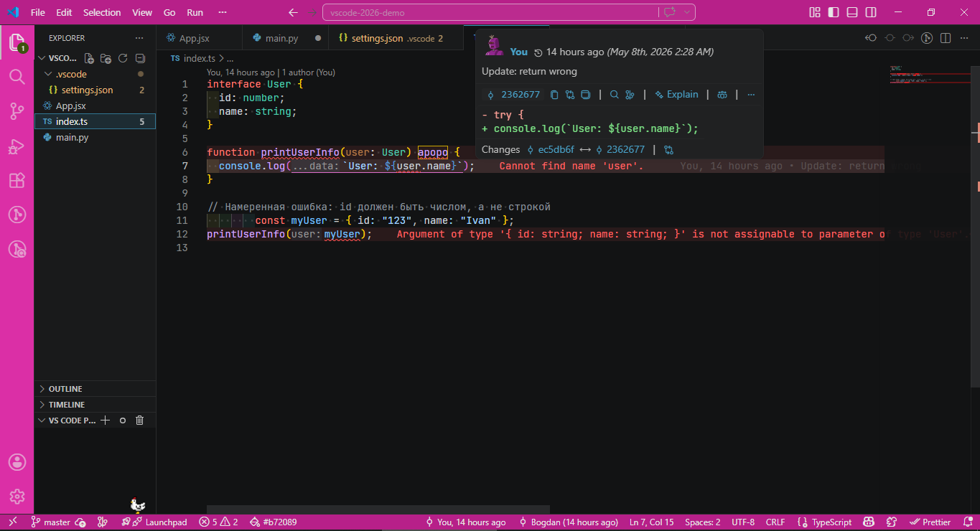
Task: Open the Explorer view in activity bar
Action: [17, 43]
